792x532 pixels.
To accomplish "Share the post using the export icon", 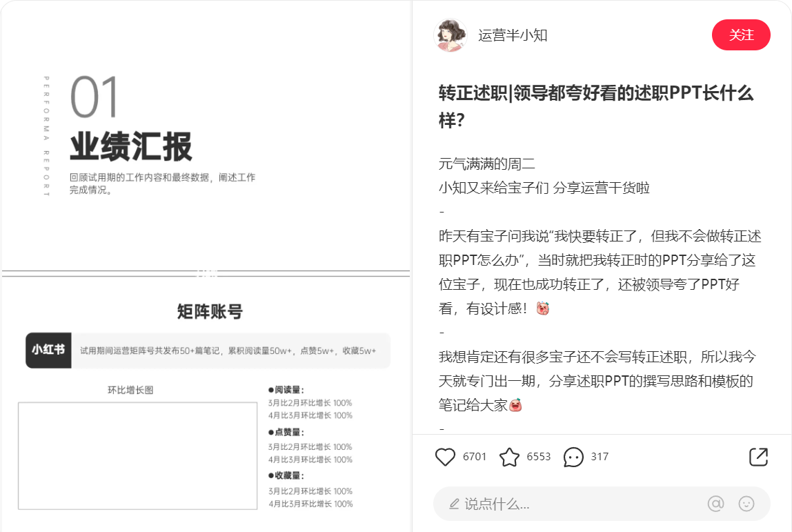I will point(758,457).
